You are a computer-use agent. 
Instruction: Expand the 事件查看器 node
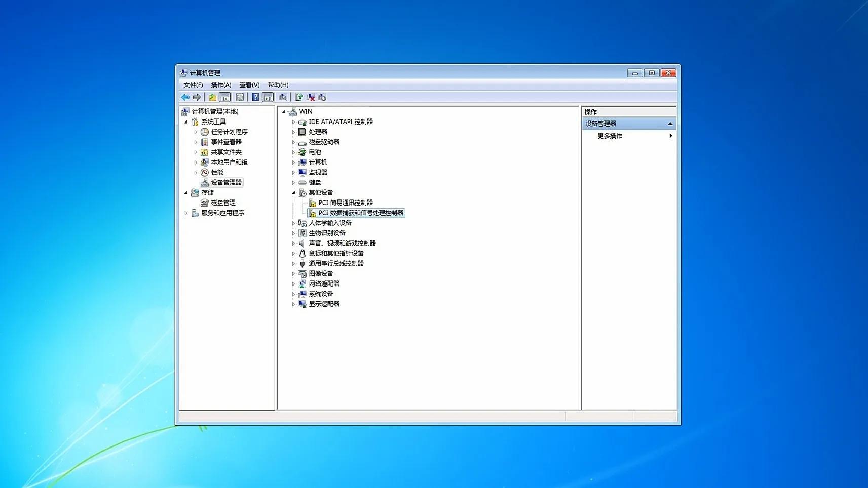[x=196, y=142]
